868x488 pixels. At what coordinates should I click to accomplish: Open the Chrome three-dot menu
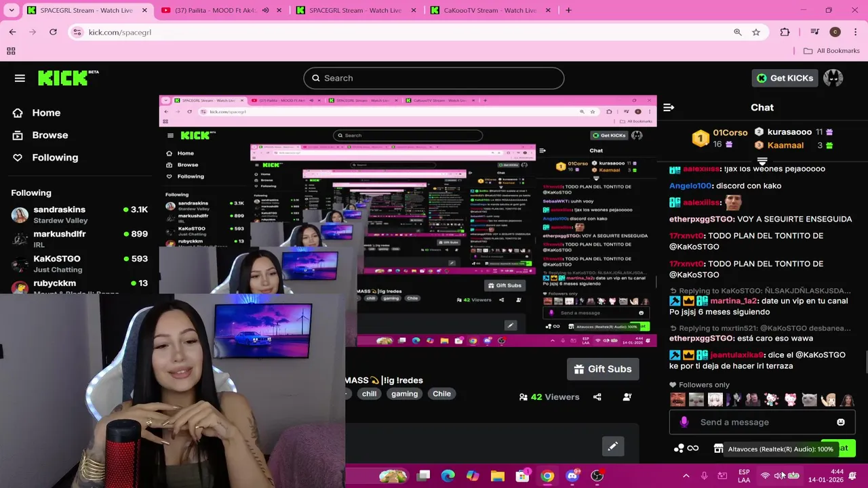pyautogui.click(x=855, y=32)
